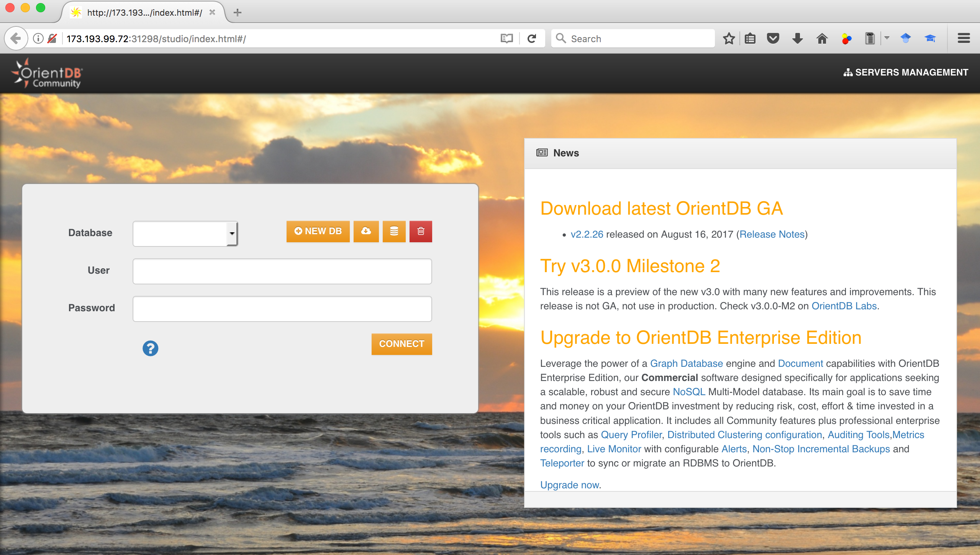
Task: Open Servers Management menu item
Action: [906, 72]
